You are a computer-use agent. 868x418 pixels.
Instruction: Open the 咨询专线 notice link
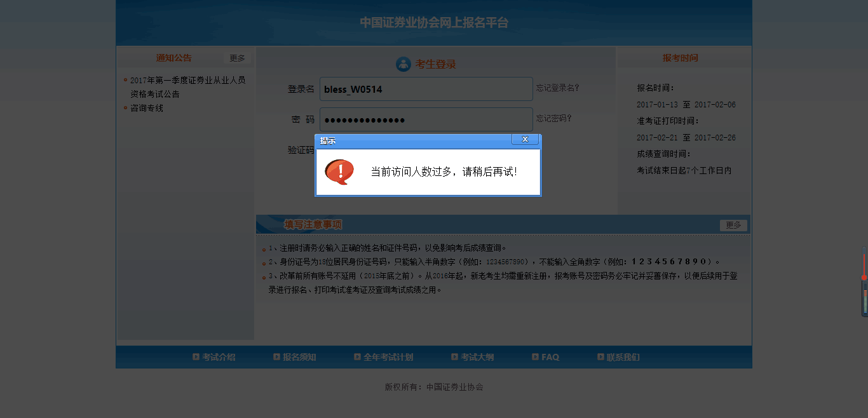147,108
